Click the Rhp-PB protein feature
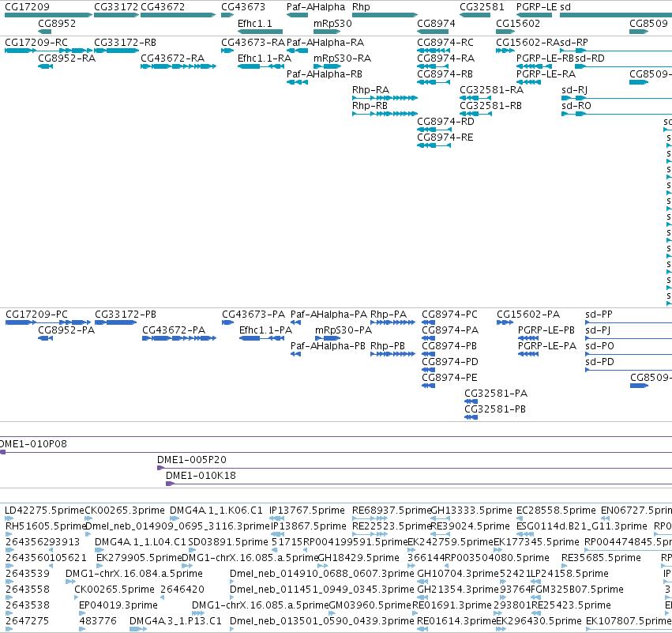 [393, 354]
